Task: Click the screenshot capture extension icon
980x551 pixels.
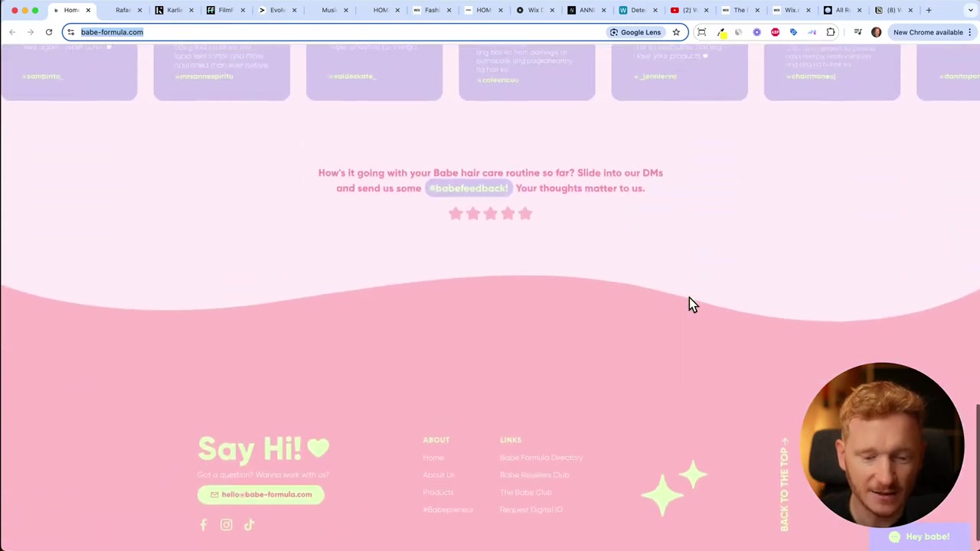Action: coord(701,32)
